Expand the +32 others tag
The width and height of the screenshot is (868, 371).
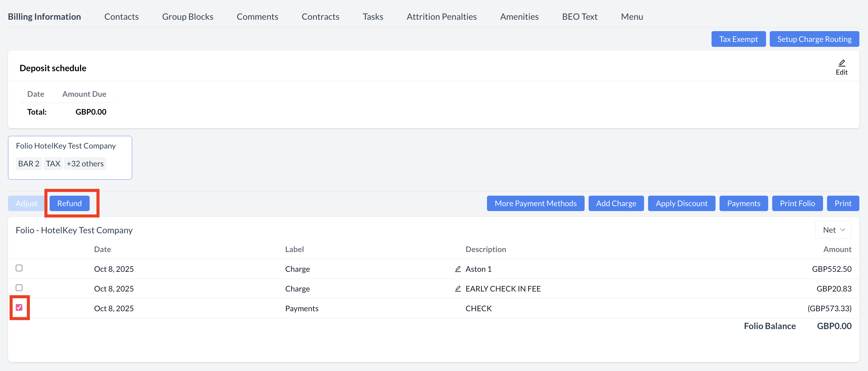(x=85, y=164)
